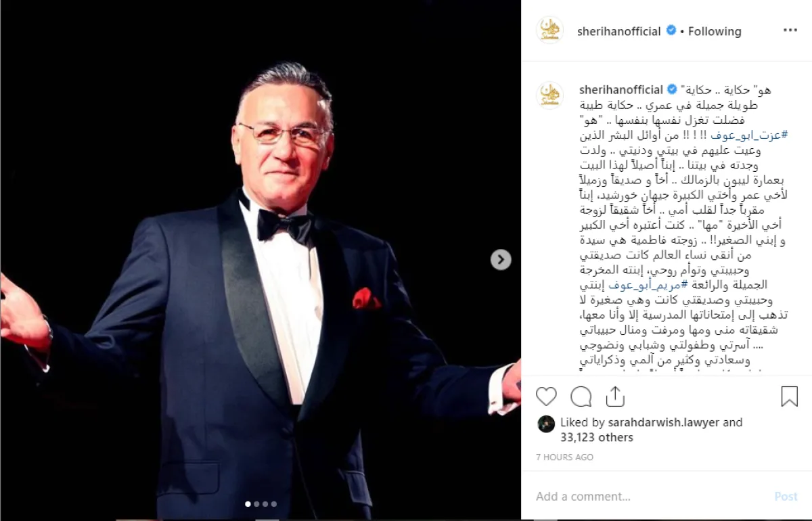This screenshot has height=521, width=812.
Task: Open comments via the speech bubble icon
Action: (x=581, y=397)
